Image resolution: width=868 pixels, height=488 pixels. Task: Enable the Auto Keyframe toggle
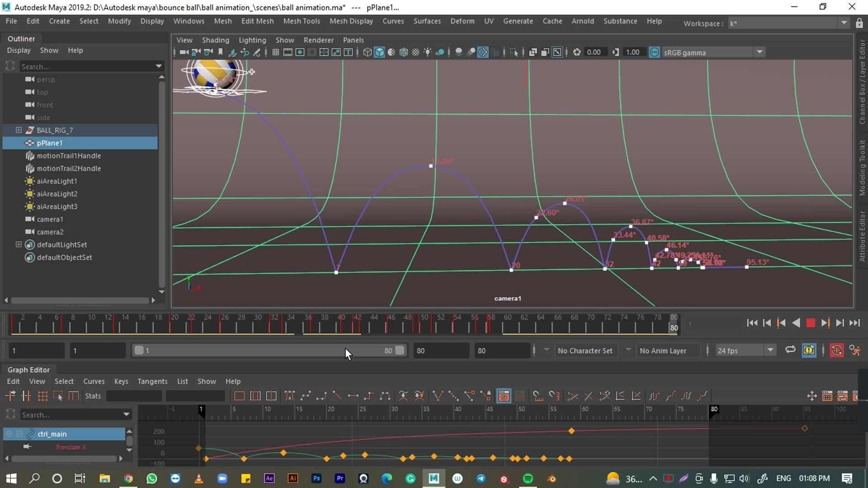(836, 350)
